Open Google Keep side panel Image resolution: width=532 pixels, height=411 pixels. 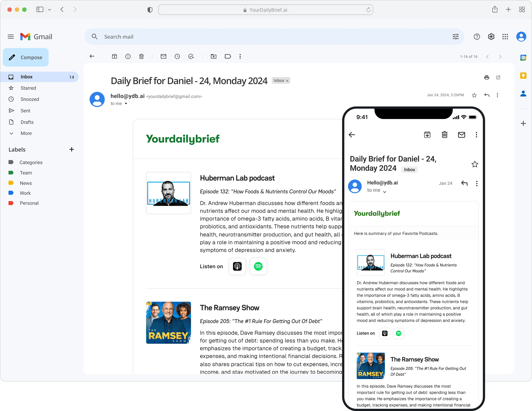pyautogui.click(x=523, y=76)
